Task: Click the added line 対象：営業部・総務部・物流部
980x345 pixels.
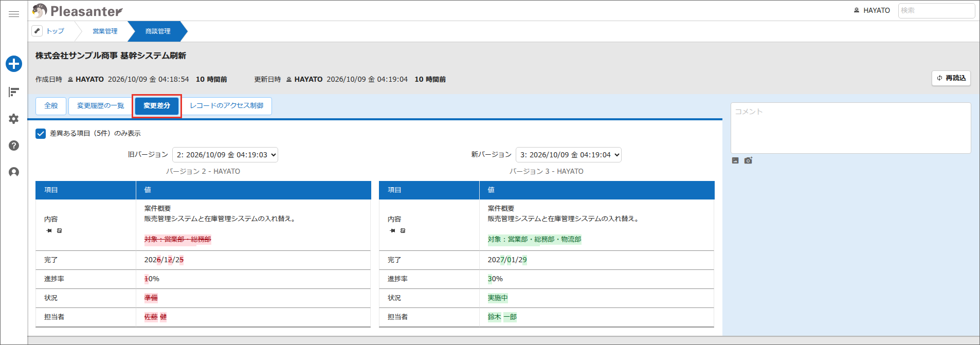Action: (x=535, y=240)
